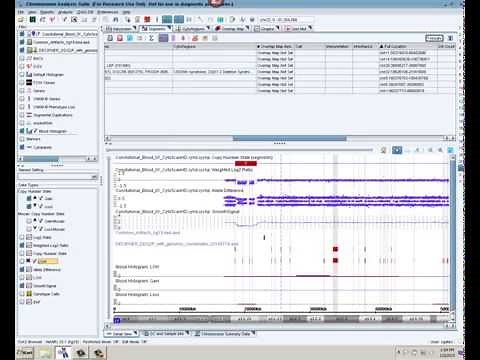Click the zoom slider above the detail view
The width and height of the screenshot is (480, 360).
click(x=239, y=150)
